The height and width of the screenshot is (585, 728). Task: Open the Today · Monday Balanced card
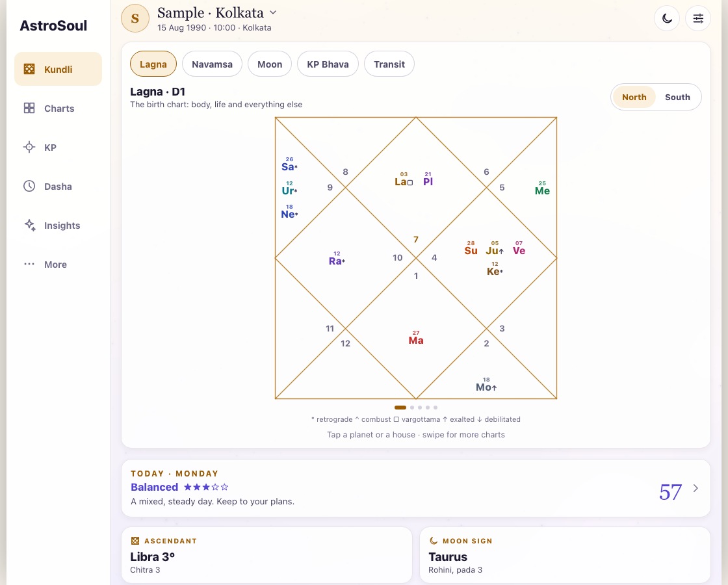(x=416, y=488)
